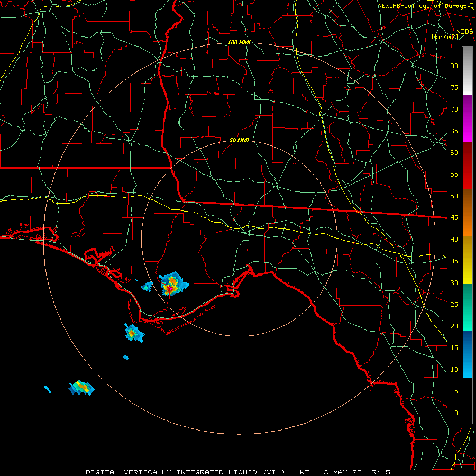This screenshot has width=476, height=476.
Task: Select the legend value 35
Action: [454, 261]
